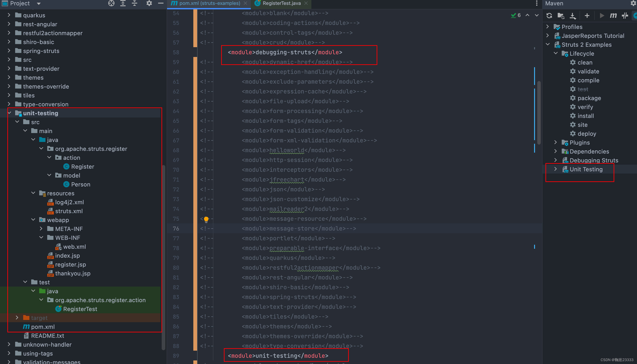Expand the Unit Testing Maven module
This screenshot has width=637, height=364.
pos(556,169)
